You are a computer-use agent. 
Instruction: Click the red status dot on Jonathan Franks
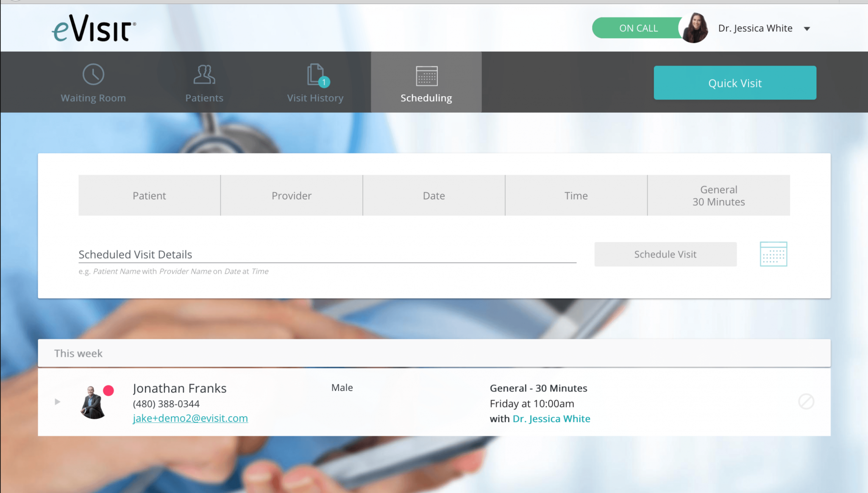pos(108,390)
